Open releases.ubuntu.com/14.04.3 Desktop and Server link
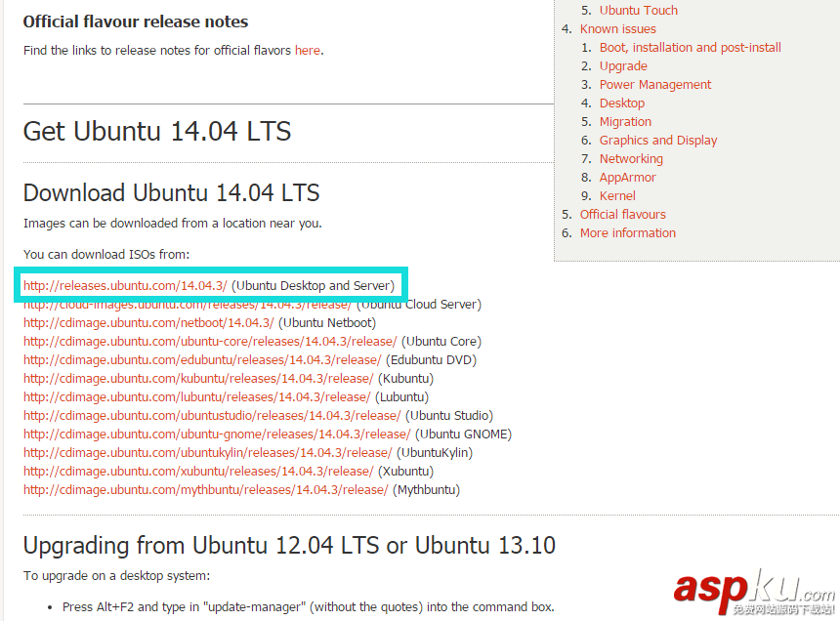 coord(125,286)
